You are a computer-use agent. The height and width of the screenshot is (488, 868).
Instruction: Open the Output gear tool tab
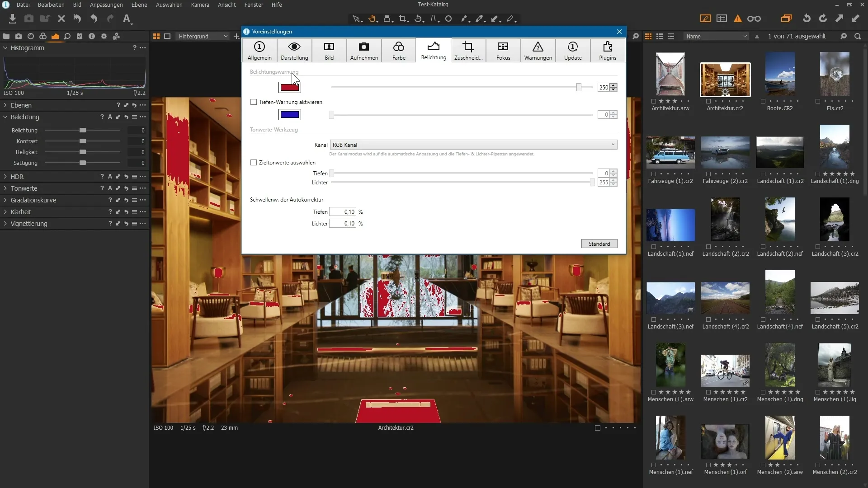click(104, 36)
